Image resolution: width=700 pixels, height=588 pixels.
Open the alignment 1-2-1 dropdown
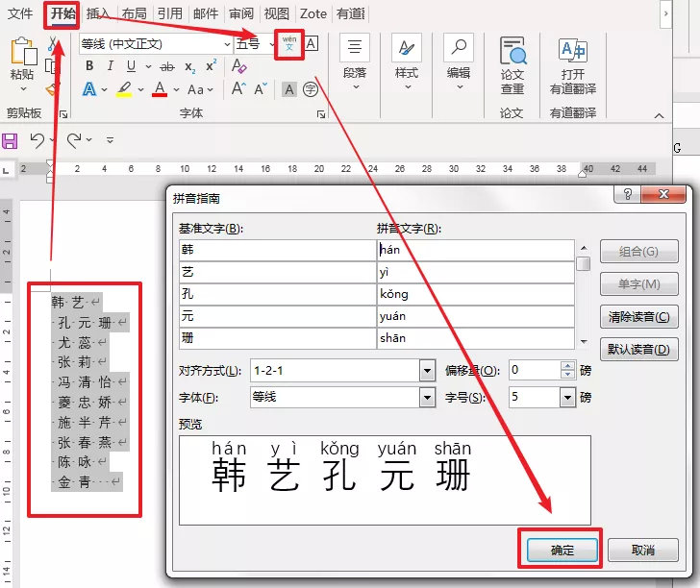tap(427, 371)
